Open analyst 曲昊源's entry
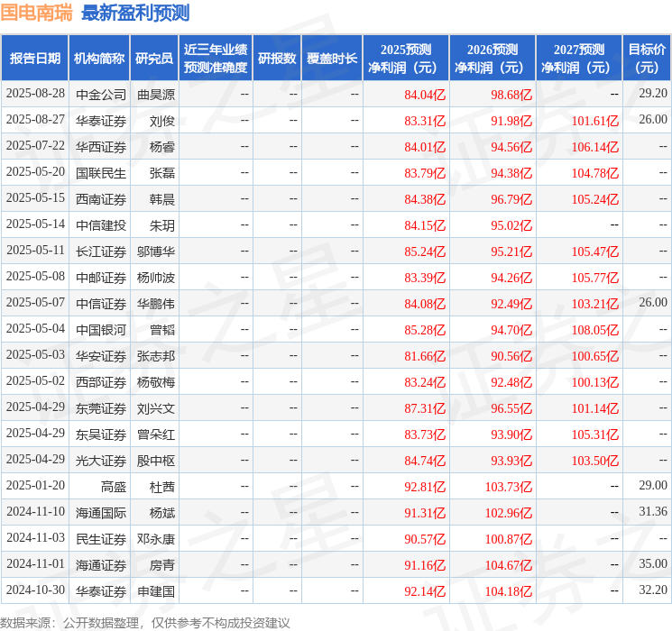672x631 pixels. coord(156,94)
